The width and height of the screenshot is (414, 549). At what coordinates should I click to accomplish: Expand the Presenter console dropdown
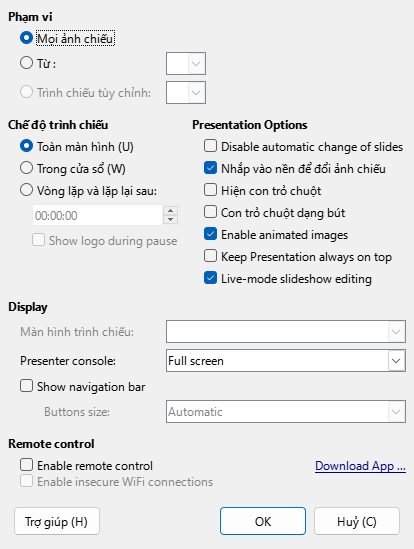286,361
